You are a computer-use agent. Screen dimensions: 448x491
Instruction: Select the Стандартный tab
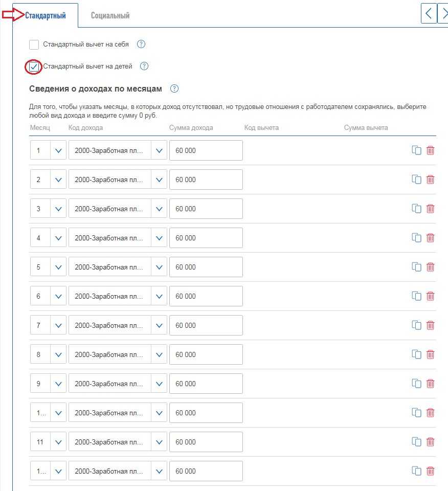coord(46,15)
